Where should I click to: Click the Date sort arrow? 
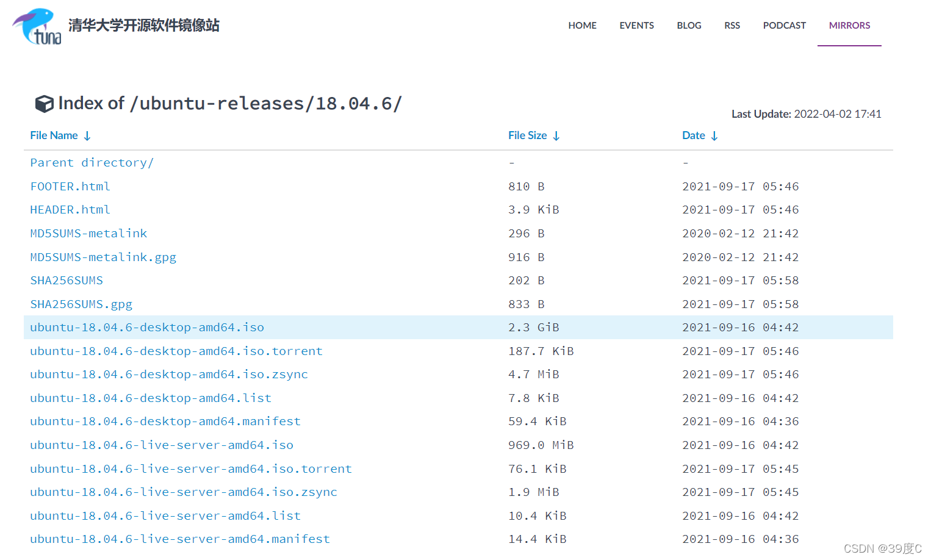[714, 136]
